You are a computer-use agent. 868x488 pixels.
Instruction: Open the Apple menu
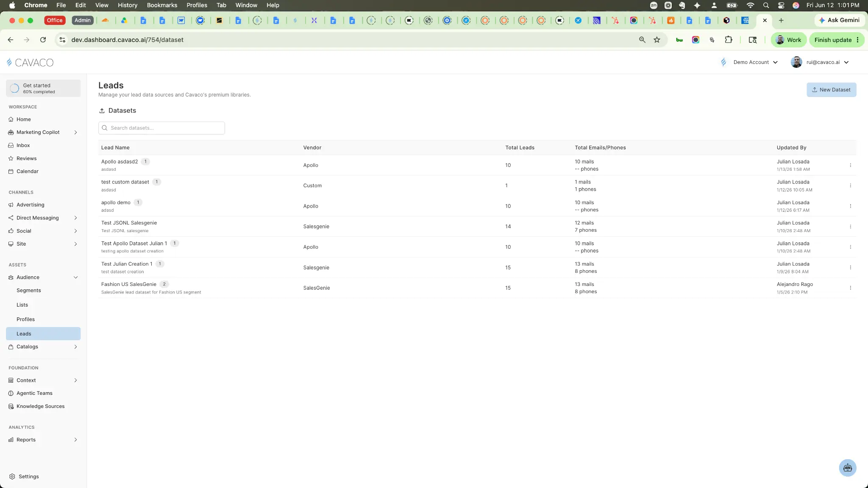(12, 5)
